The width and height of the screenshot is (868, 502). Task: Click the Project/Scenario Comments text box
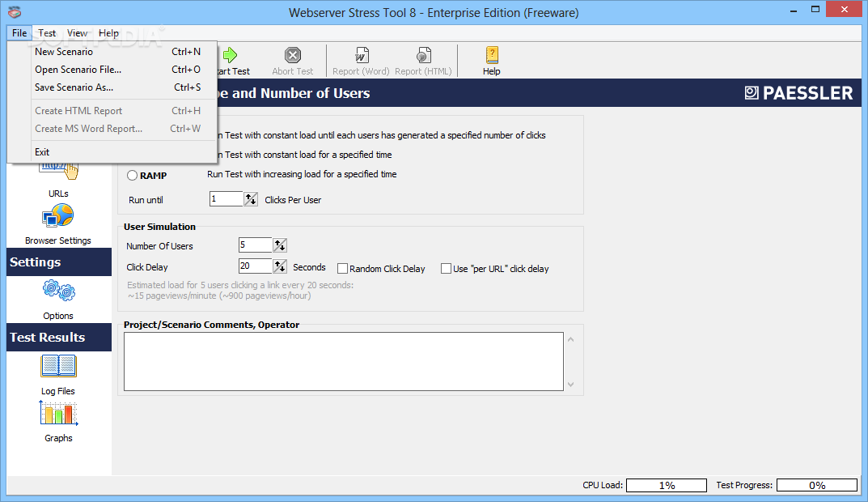click(x=344, y=361)
